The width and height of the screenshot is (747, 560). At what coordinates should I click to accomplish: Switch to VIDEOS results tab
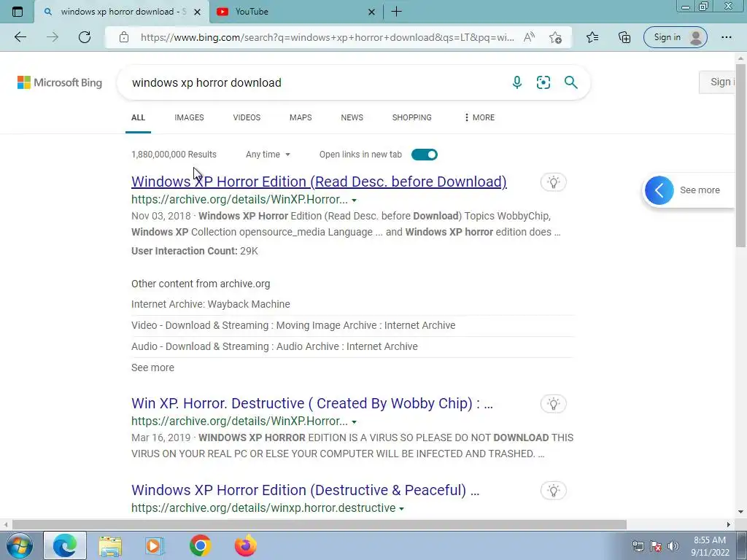[247, 117]
